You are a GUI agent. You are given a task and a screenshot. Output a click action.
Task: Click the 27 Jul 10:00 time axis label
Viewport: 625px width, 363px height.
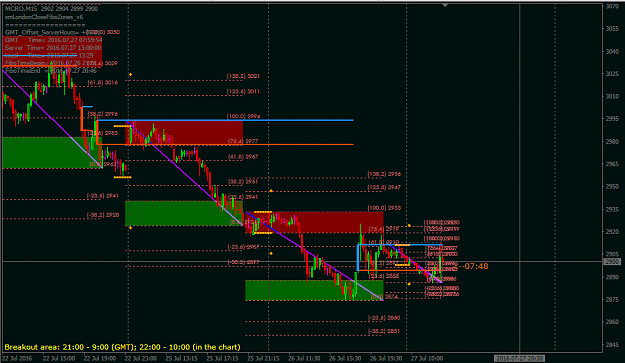[x=427, y=358]
